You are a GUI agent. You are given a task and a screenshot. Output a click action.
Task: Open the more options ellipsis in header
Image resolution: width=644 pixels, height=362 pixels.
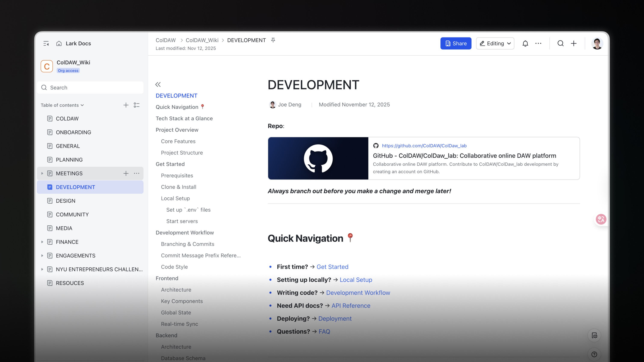(x=538, y=43)
